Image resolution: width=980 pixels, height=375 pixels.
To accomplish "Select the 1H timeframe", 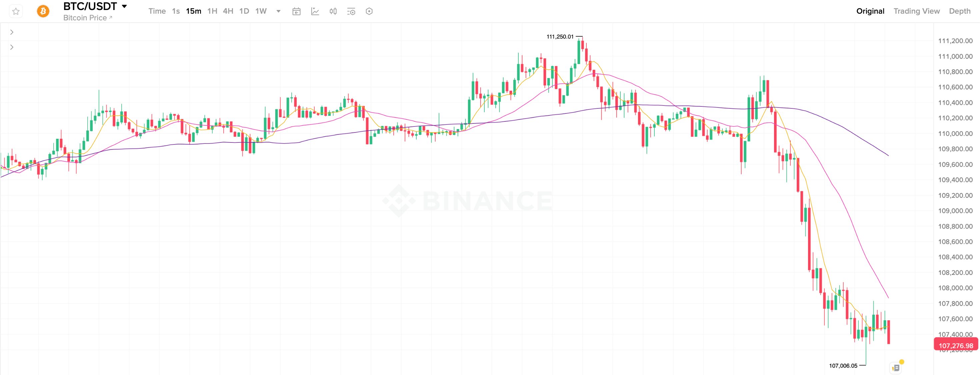I will pyautogui.click(x=212, y=11).
